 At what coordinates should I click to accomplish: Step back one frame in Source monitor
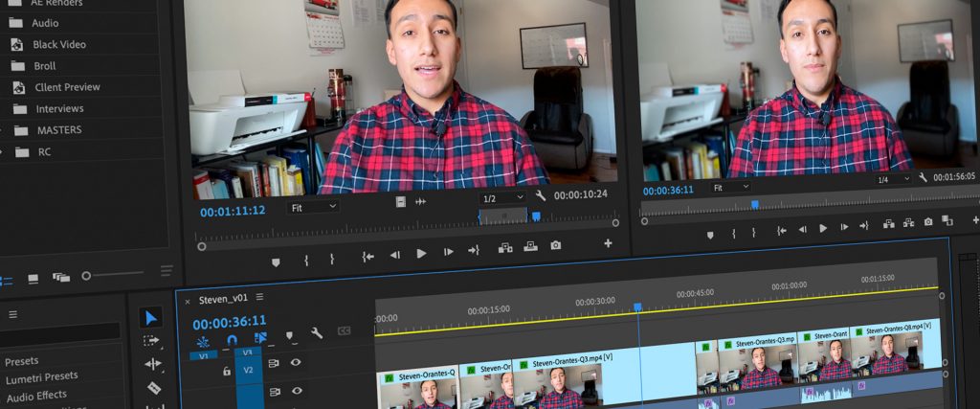(x=395, y=255)
